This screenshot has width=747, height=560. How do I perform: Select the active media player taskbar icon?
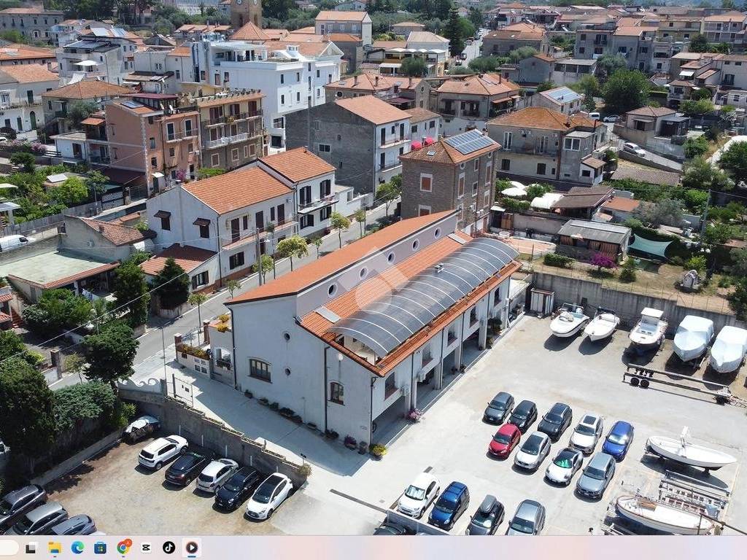pos(191,547)
